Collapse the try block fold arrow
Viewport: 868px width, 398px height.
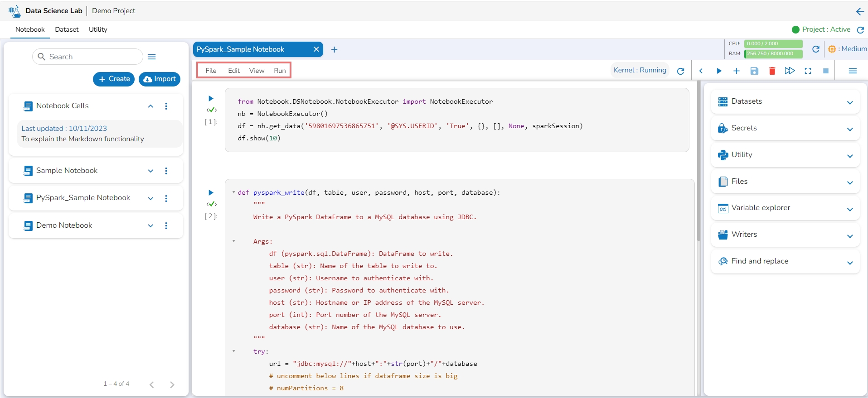point(234,351)
